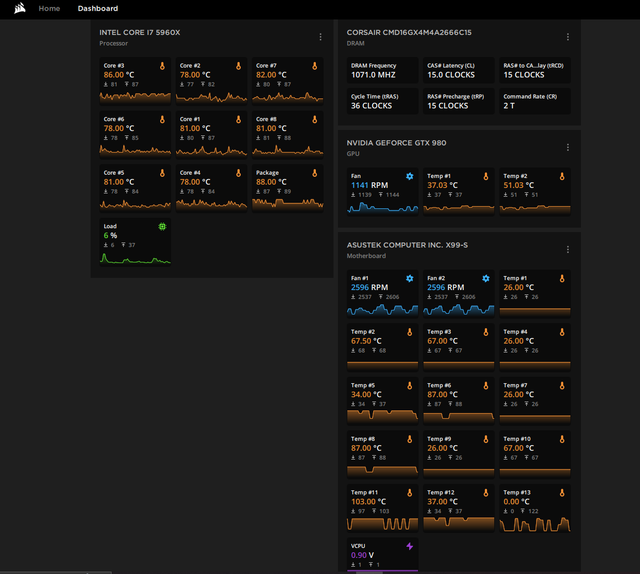Click thermometer icon on motherboard Temp #12 tile

(486, 493)
